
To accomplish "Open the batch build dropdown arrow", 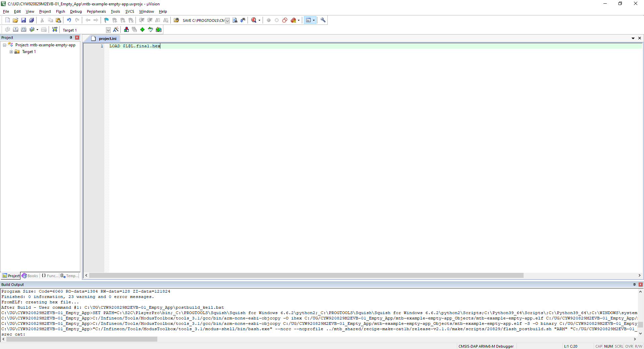I will [37, 30].
